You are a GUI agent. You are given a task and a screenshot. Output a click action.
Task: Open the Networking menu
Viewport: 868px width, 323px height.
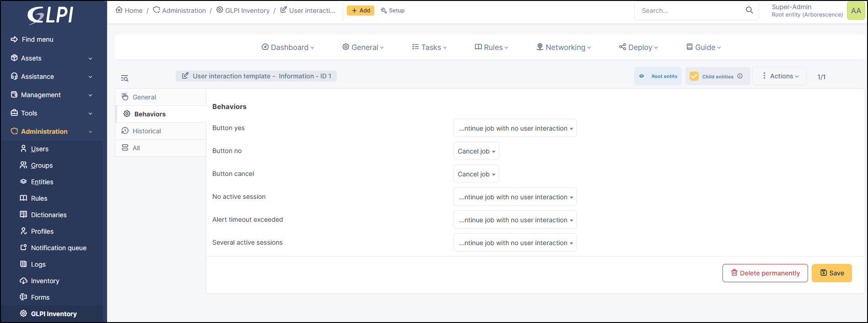(563, 47)
